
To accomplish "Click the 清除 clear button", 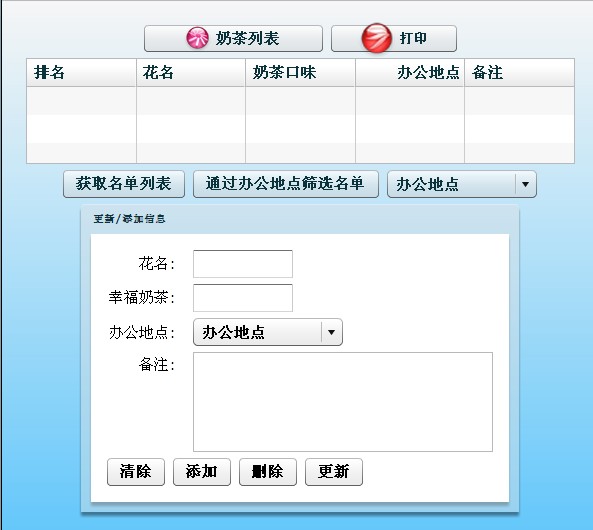I will coord(136,472).
